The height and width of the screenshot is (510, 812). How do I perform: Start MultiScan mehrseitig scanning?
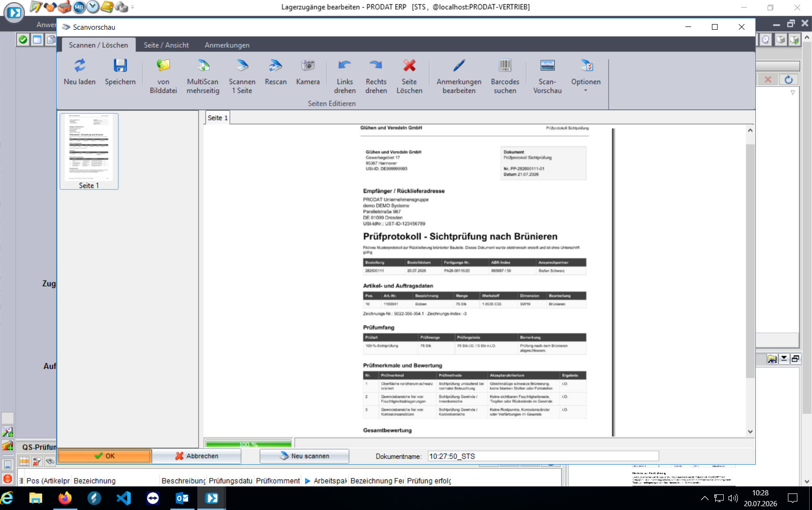coord(203,76)
